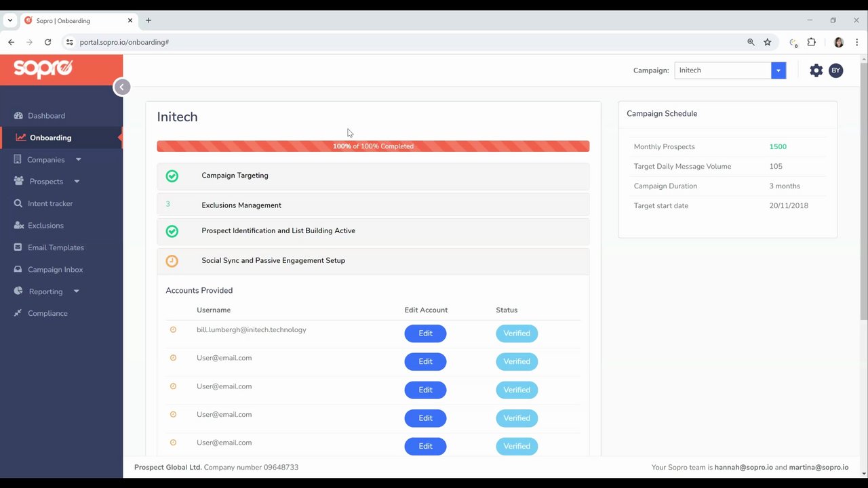This screenshot has height=488, width=868.
Task: Click the Intent tracker magnifier icon
Action: click(18, 203)
